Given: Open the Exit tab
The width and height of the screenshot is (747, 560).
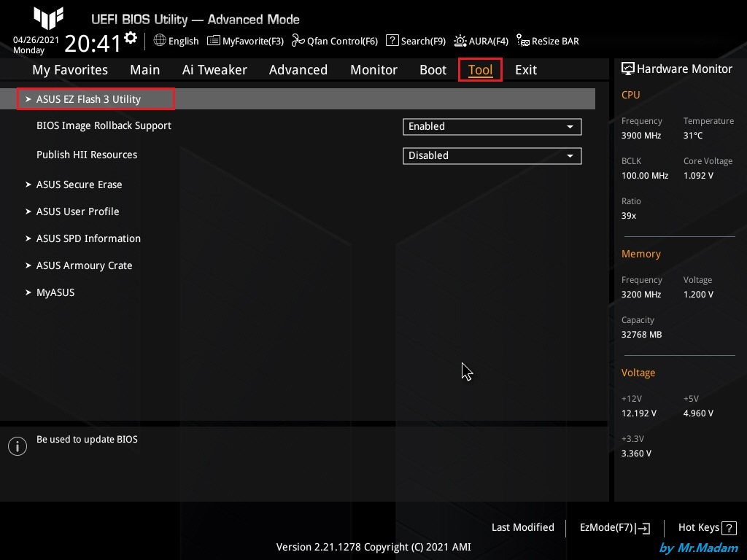Looking at the screenshot, I should pos(526,70).
